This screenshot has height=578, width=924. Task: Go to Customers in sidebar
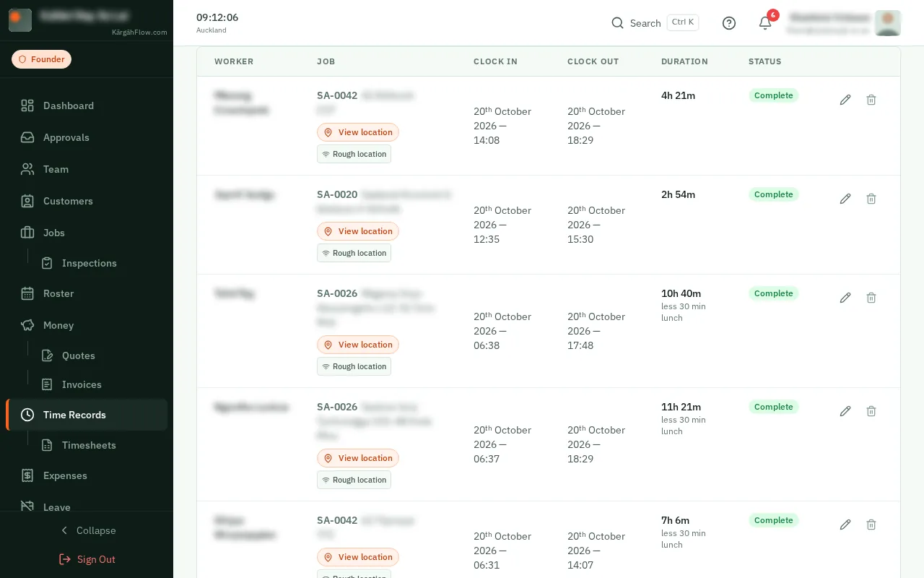[x=87, y=201]
